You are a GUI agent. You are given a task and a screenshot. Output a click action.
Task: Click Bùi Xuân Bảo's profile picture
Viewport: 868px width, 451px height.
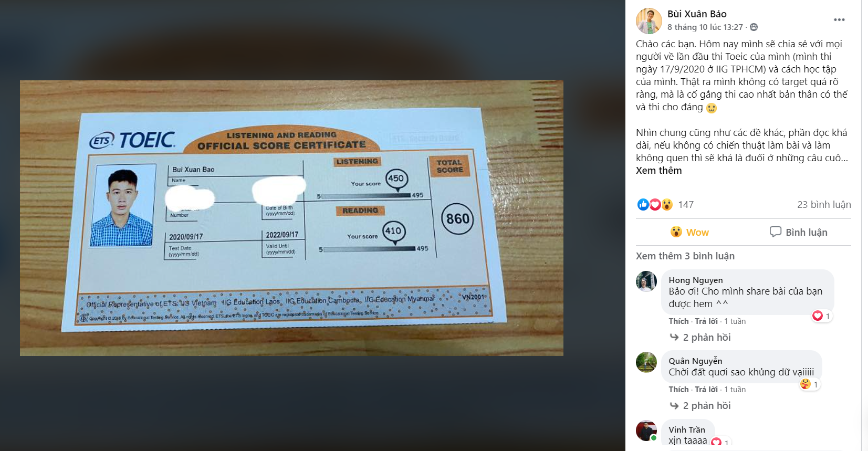click(649, 21)
